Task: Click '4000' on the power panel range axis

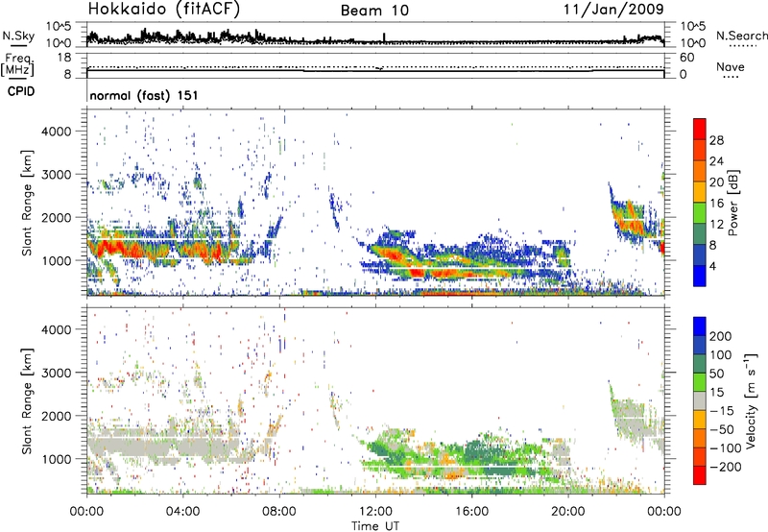Action: click(56, 132)
